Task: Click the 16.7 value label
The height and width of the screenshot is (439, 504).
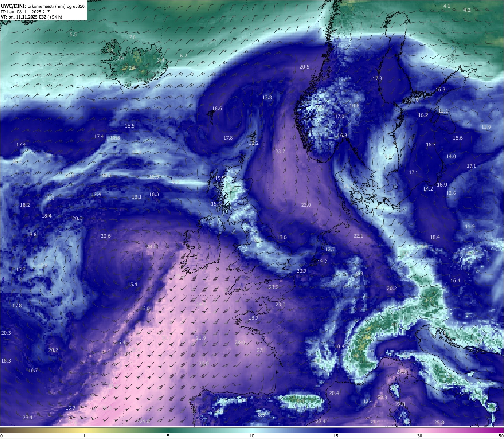Action: pyautogui.click(x=431, y=144)
